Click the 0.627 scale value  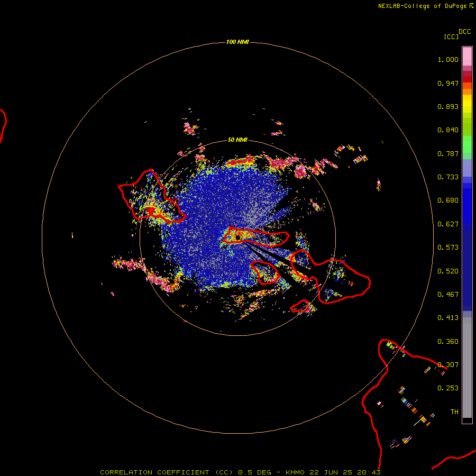click(448, 224)
